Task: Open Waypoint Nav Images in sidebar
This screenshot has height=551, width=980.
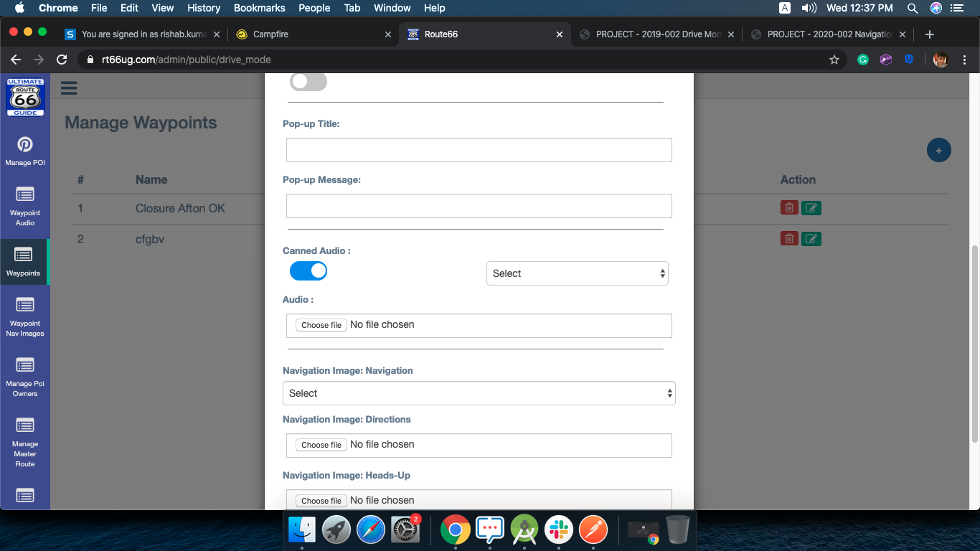Action: 25,316
